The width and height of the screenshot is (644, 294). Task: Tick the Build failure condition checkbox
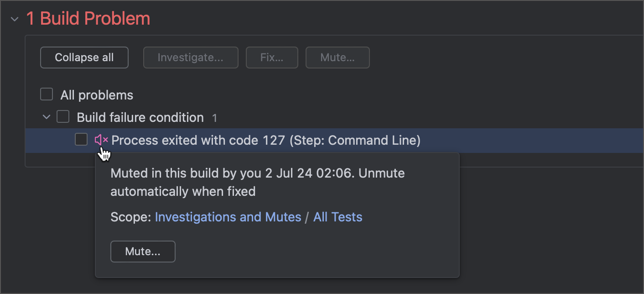pyautogui.click(x=63, y=117)
